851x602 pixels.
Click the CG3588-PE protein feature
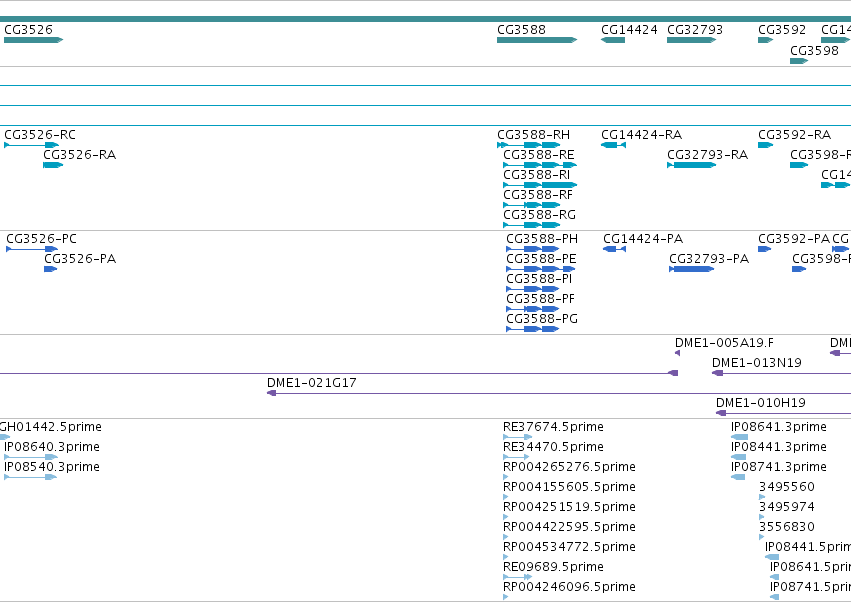tap(541, 269)
